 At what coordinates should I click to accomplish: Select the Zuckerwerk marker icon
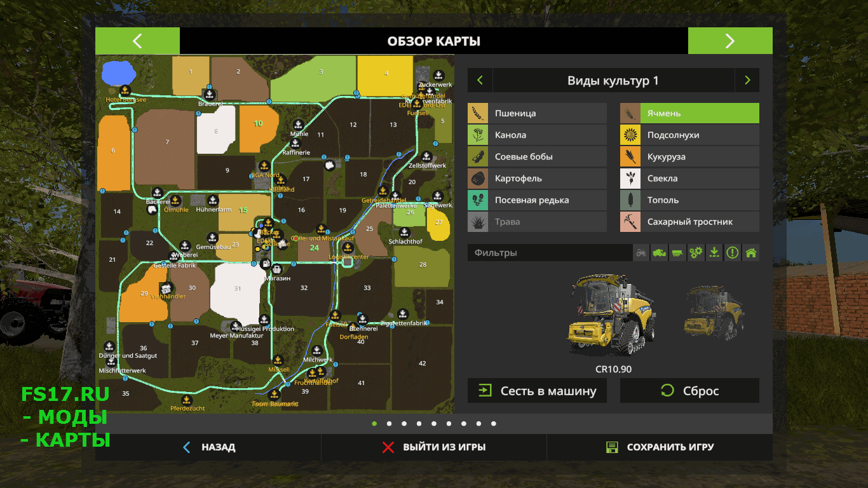438,75
